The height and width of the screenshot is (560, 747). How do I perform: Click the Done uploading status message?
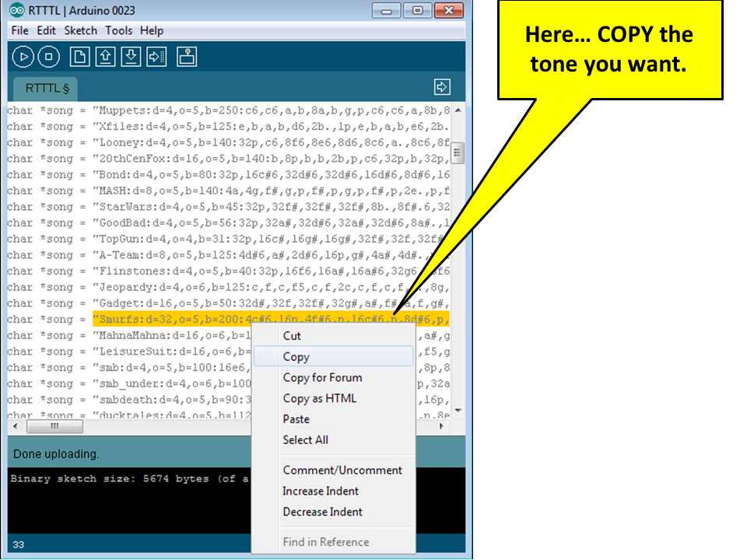click(x=56, y=454)
